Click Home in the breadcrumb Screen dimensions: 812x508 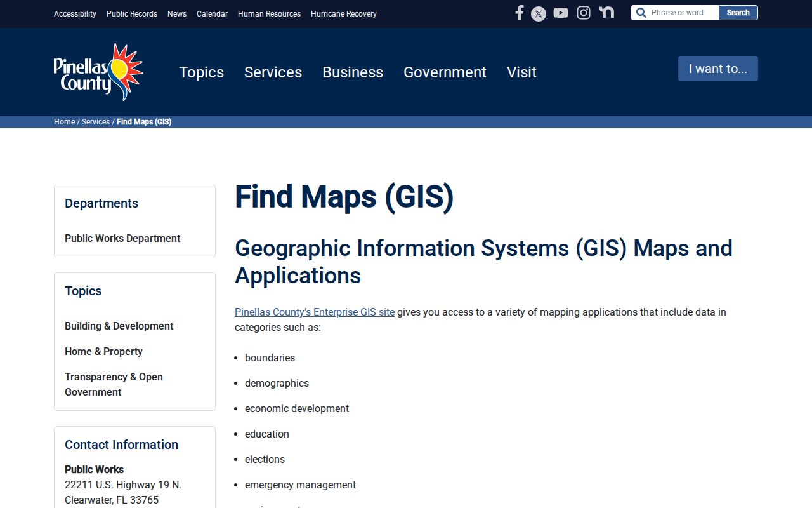64,122
